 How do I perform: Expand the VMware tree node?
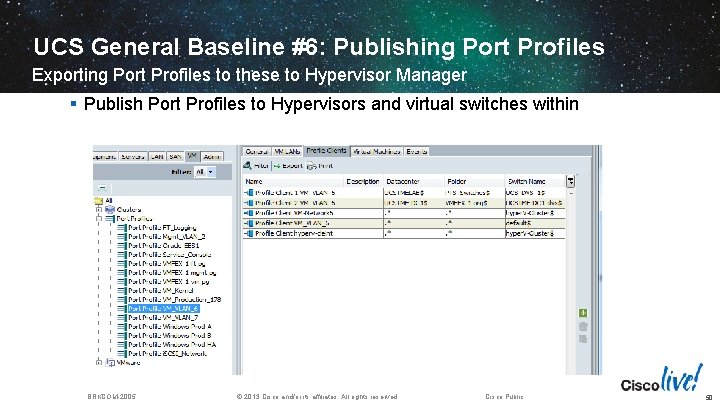[99, 362]
